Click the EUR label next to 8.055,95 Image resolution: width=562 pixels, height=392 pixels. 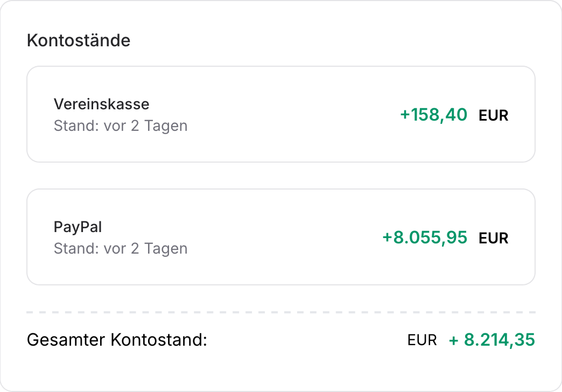[x=493, y=237]
